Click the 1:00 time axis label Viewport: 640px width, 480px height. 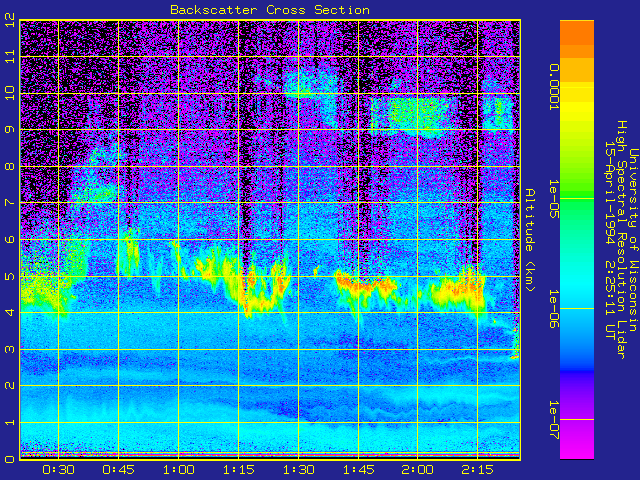[x=178, y=470]
